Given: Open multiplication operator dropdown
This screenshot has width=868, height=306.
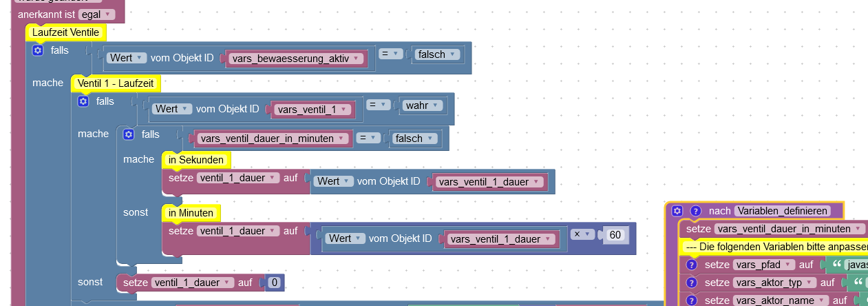Looking at the screenshot, I should click(582, 234).
